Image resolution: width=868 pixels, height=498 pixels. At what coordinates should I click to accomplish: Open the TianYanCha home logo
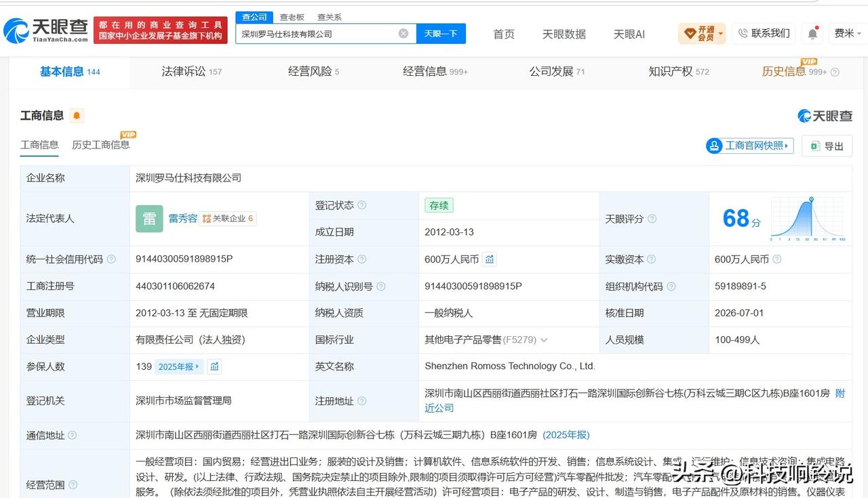(x=46, y=30)
